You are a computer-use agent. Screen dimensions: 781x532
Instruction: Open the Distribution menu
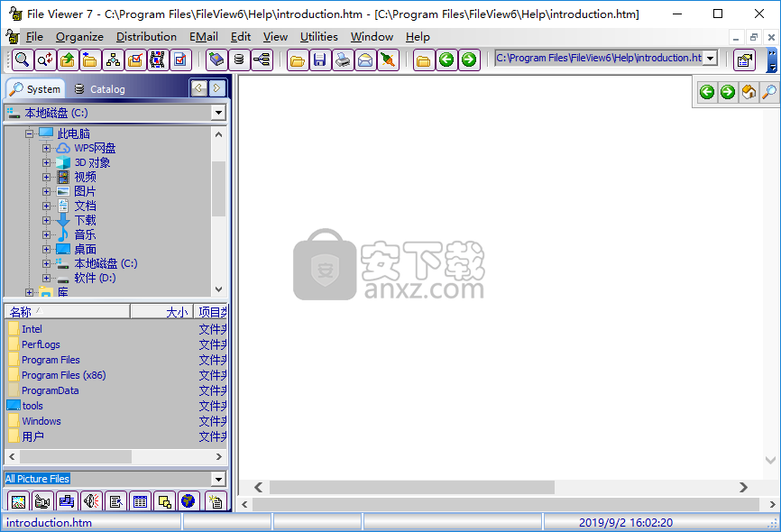[x=146, y=37]
